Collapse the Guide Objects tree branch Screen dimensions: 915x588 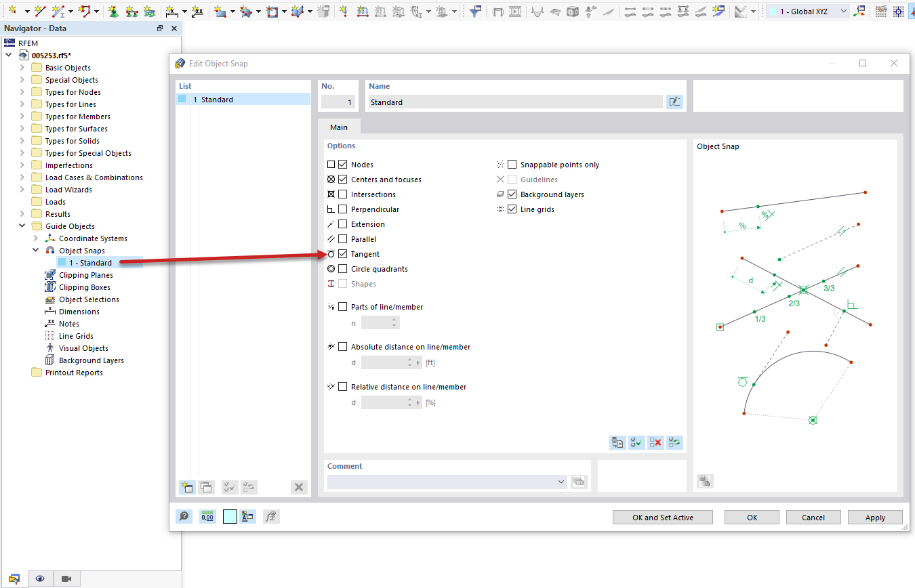pos(22,226)
